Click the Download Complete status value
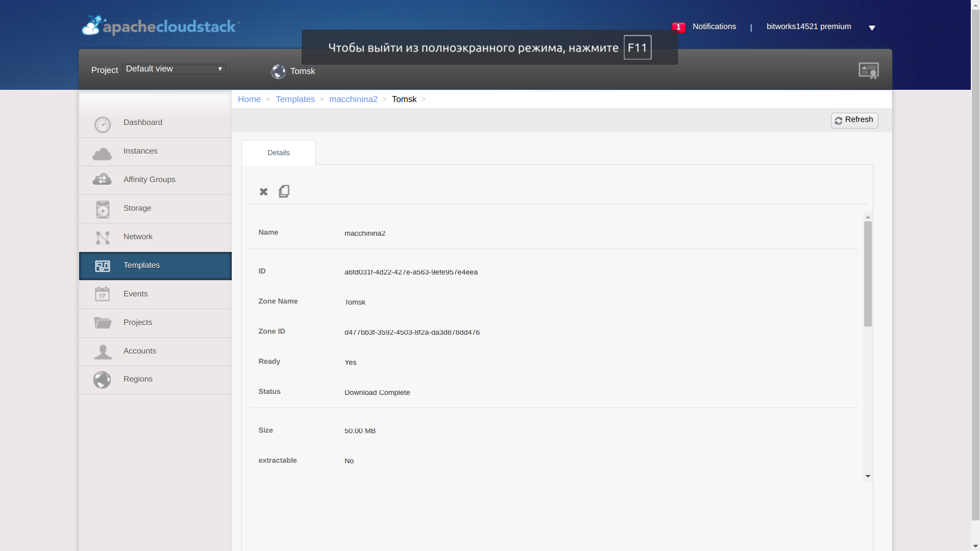This screenshot has width=980, height=551. 377,392
